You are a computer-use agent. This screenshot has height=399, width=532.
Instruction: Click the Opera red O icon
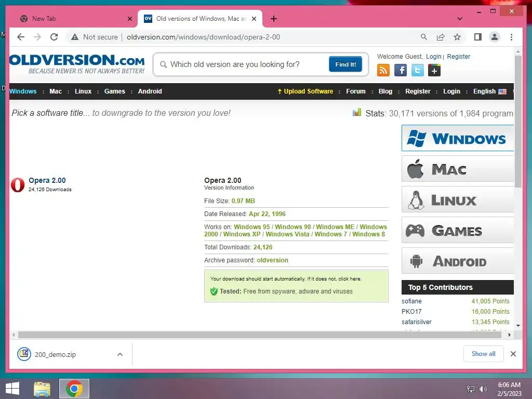click(x=18, y=184)
